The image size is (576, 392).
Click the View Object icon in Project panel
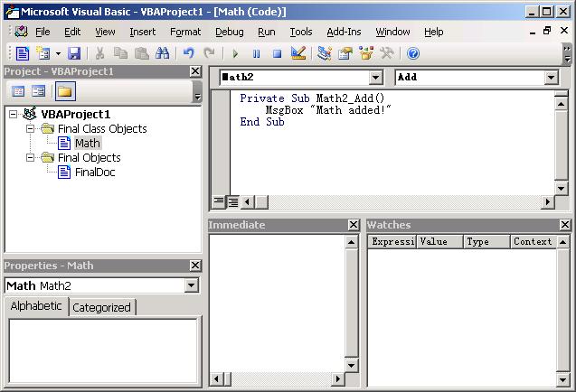tap(38, 90)
